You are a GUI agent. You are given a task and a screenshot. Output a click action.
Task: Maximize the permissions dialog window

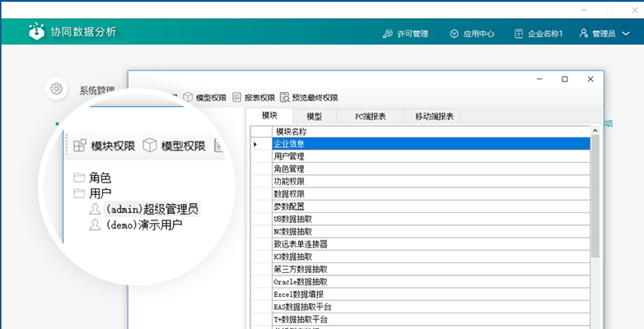[564, 80]
